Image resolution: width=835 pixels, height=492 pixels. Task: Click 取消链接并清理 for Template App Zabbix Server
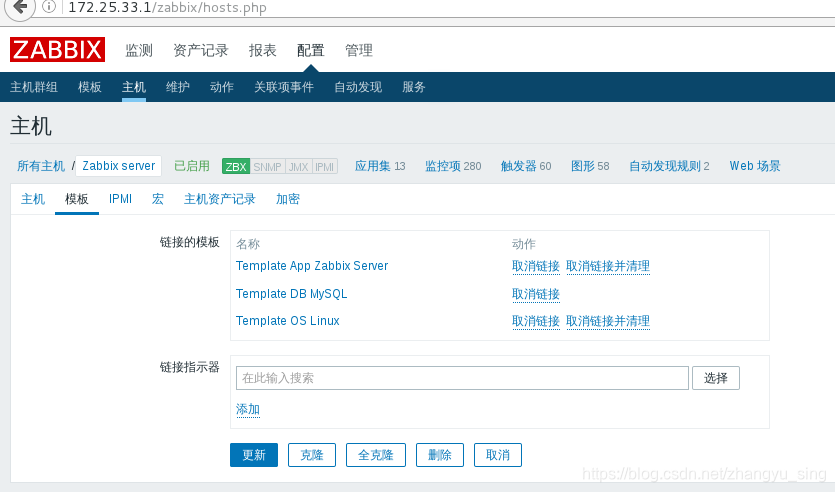[x=608, y=266]
